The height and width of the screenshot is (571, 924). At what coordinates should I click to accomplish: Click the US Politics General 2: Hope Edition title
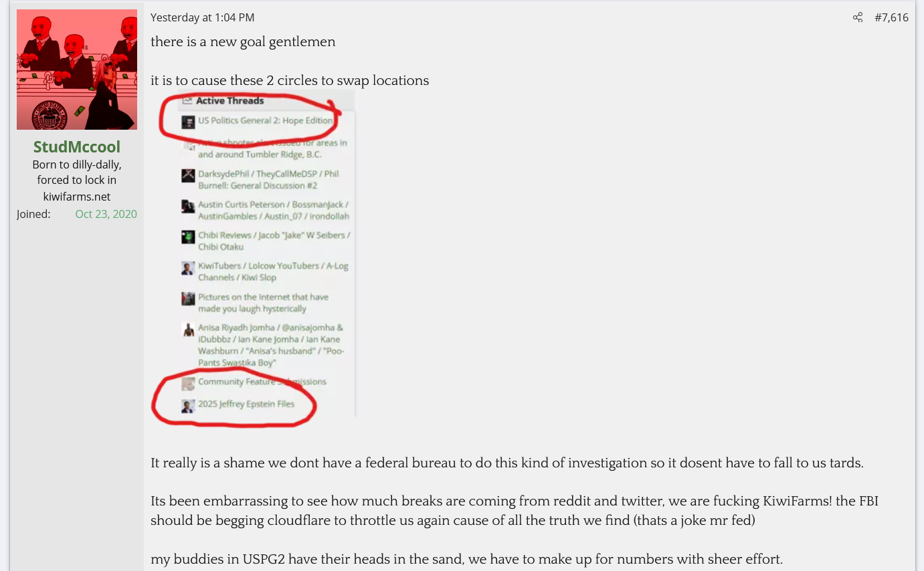[x=265, y=120]
